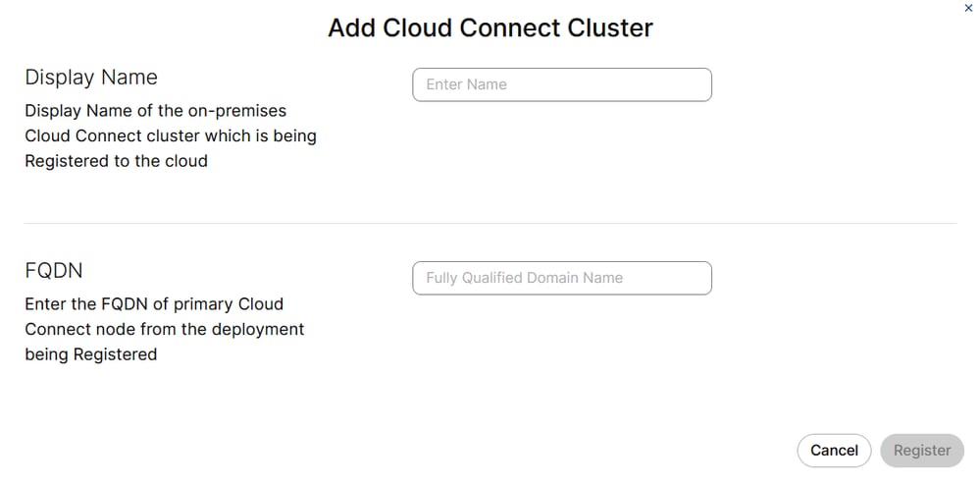Click the word 'Add' in the dialog title
The image size is (980, 485).
pos(351,28)
